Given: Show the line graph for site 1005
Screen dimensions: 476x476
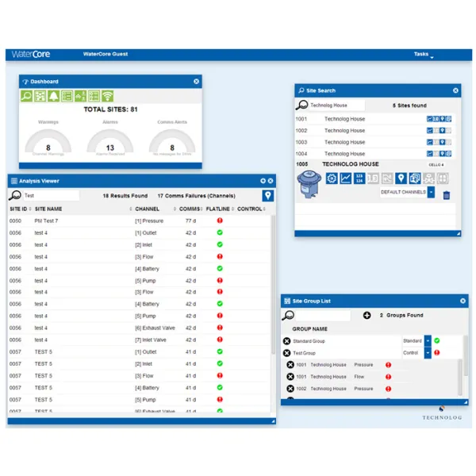Looking at the screenshot, I should click(x=346, y=178).
